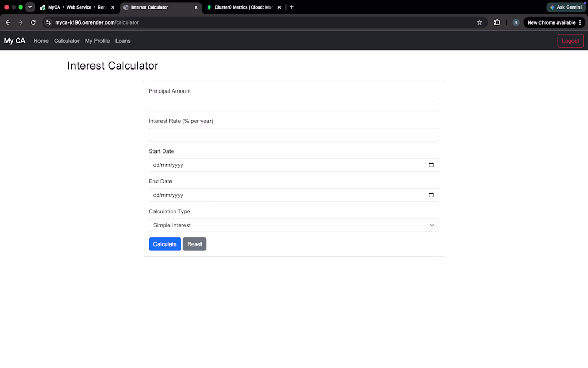Open End Date calendar picker icon
Screen dimensions: 588x368
tap(431, 195)
